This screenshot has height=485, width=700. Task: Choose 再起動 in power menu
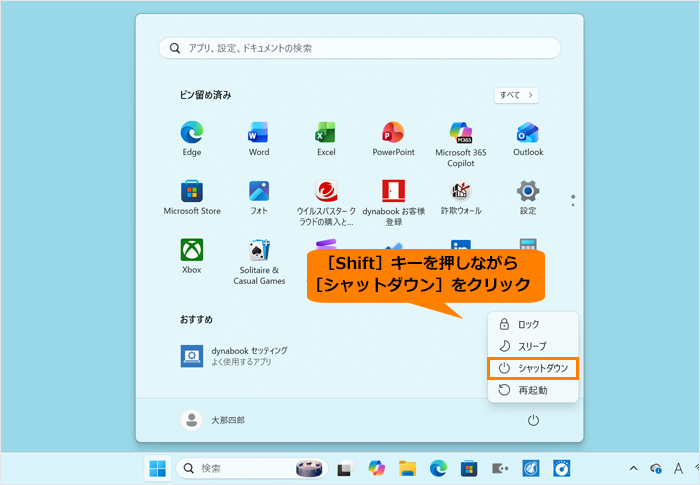[533, 390]
